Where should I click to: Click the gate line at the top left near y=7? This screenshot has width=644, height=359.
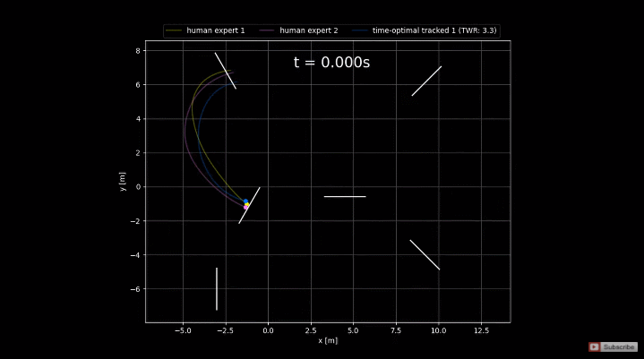tap(226, 71)
